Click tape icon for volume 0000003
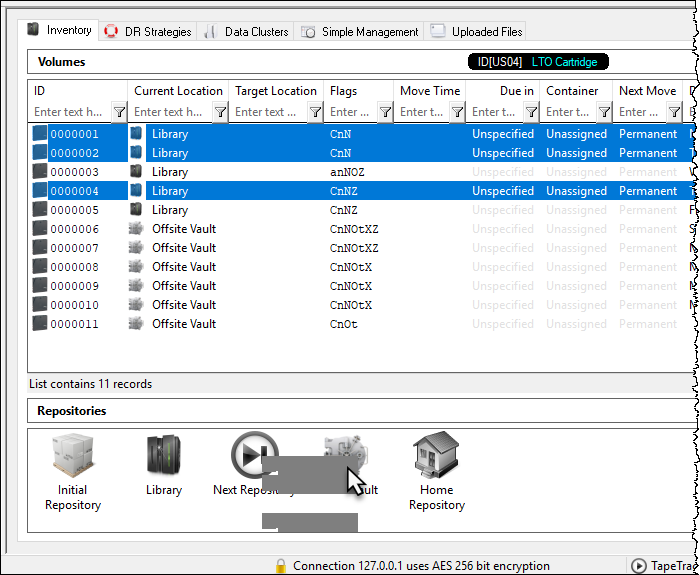 coord(40,171)
